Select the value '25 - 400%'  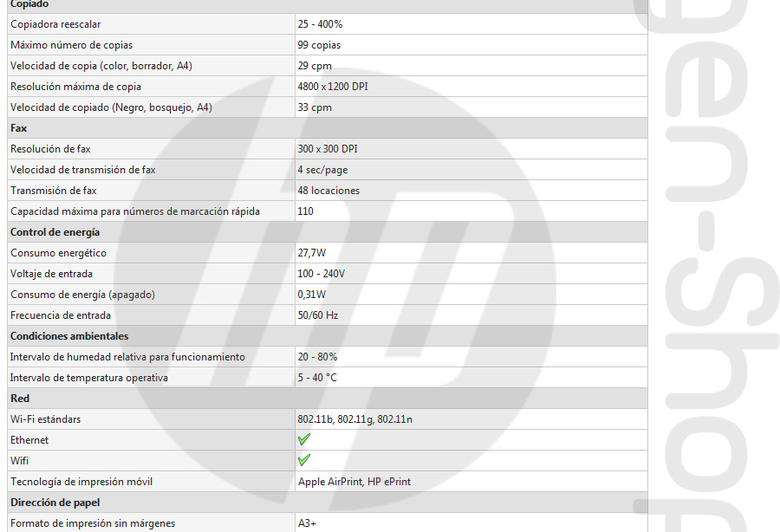(320, 24)
